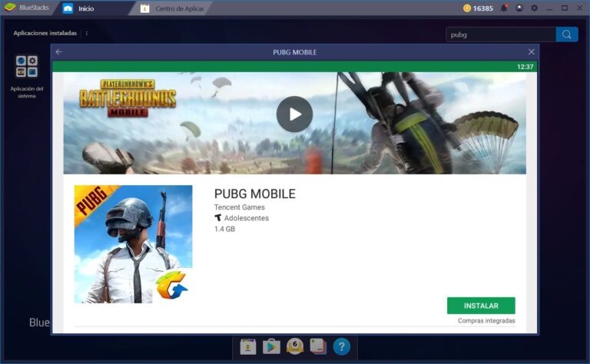Open BlueStacks settings gear

click(x=534, y=8)
